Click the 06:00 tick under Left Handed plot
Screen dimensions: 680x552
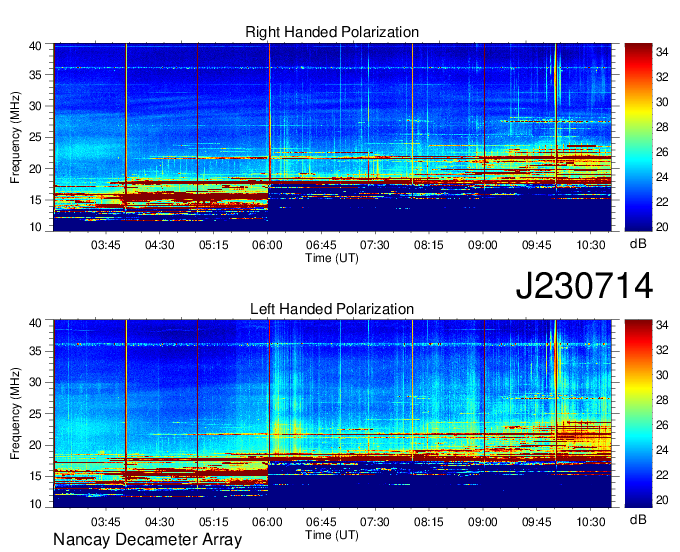pyautogui.click(x=267, y=522)
